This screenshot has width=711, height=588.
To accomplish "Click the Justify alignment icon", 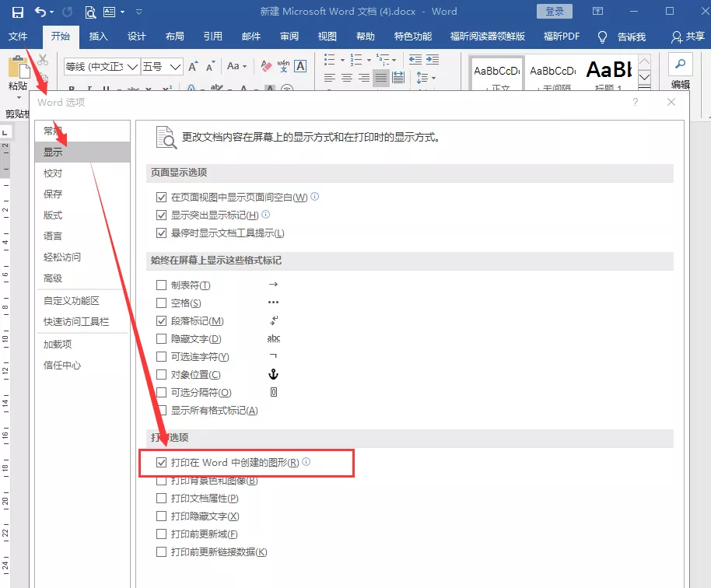I will pyautogui.click(x=381, y=78).
